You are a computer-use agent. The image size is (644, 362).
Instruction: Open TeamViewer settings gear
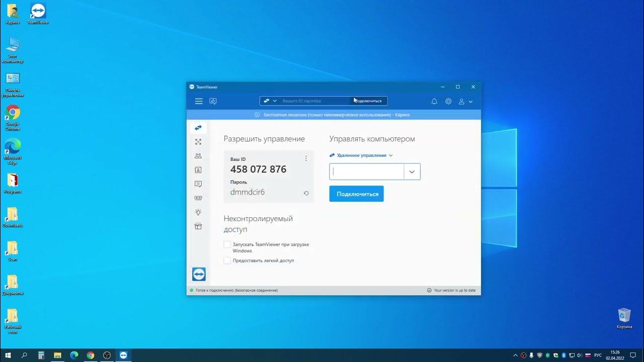pyautogui.click(x=448, y=101)
